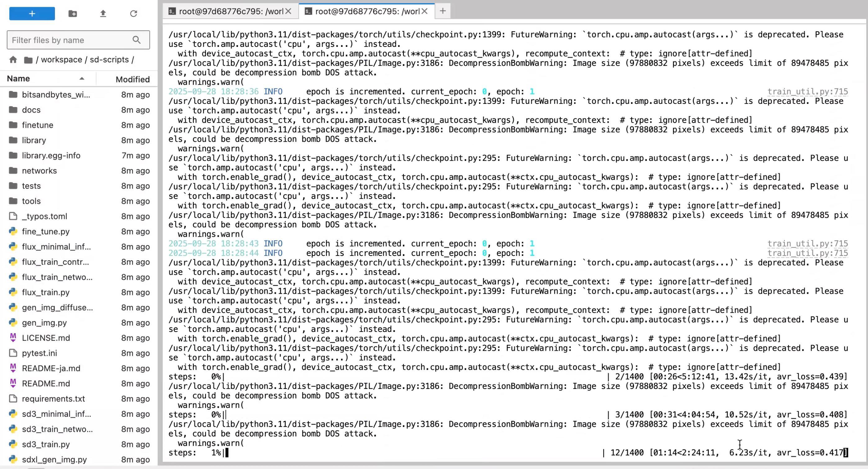868x469 pixels.
Task: Select requirements.txt in file list
Action: tap(53, 399)
